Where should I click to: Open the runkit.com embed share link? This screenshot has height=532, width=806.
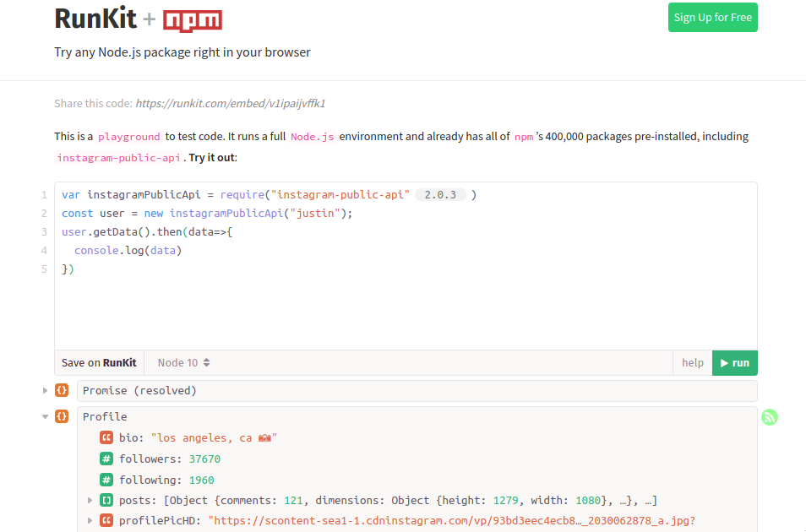click(231, 103)
